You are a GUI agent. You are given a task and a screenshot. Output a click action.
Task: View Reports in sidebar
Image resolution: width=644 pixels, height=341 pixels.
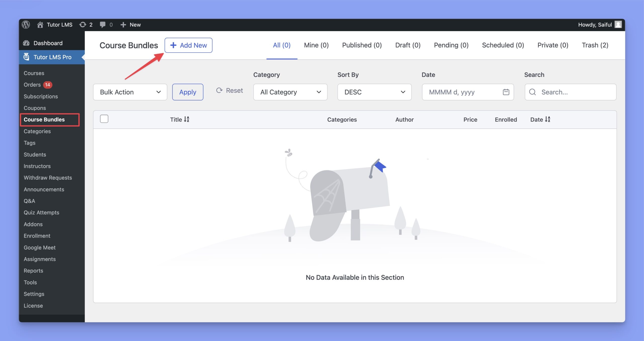[33, 271]
